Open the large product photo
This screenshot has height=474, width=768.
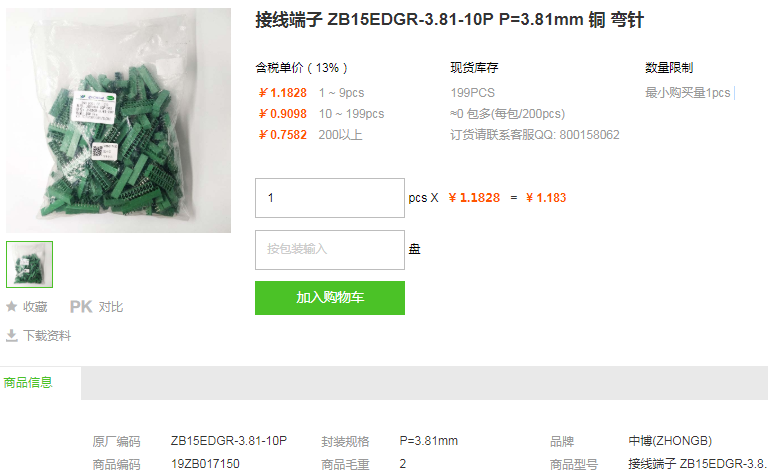tap(119, 120)
